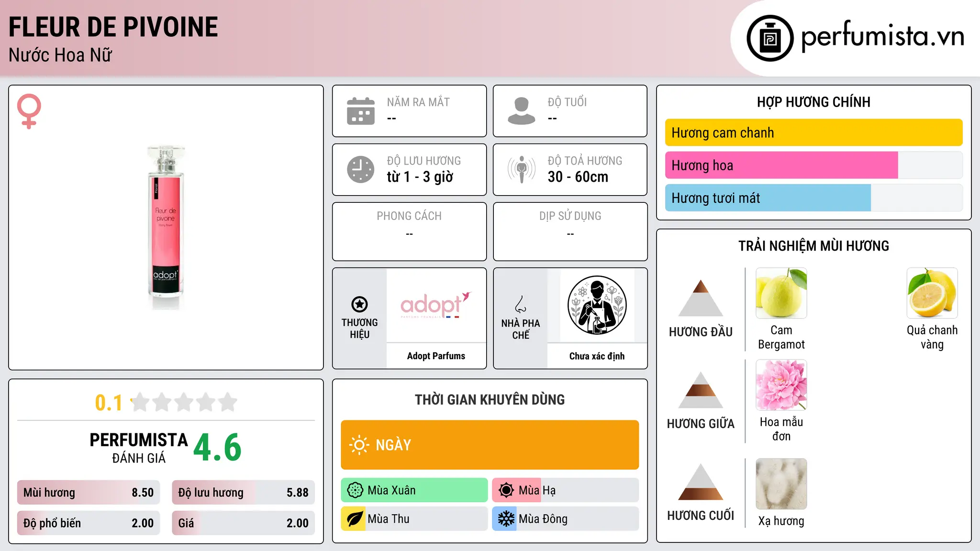Click the Nước Hoa Nữ subtitle
This screenshot has width=980, height=551.
point(60,55)
